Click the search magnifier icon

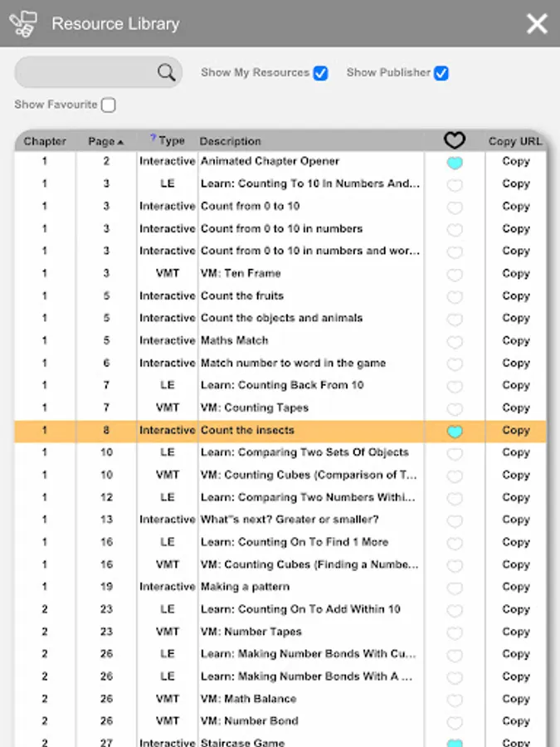166,72
